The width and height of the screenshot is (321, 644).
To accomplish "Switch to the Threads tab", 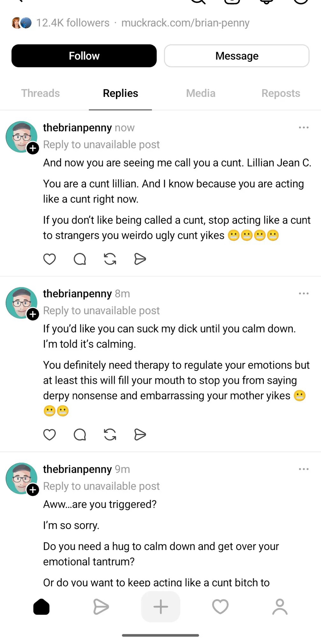I will click(41, 93).
